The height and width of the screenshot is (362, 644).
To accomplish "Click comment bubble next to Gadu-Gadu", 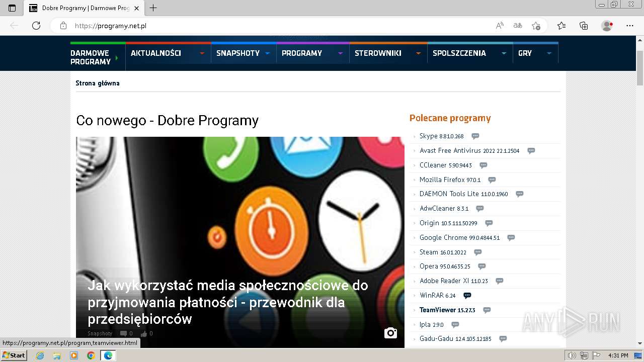I will coord(503,339).
